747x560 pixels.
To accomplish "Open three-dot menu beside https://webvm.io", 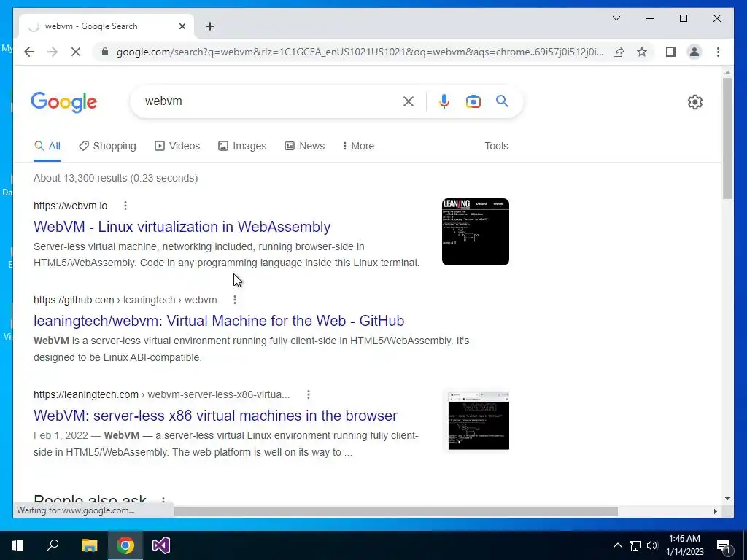I will tap(125, 206).
